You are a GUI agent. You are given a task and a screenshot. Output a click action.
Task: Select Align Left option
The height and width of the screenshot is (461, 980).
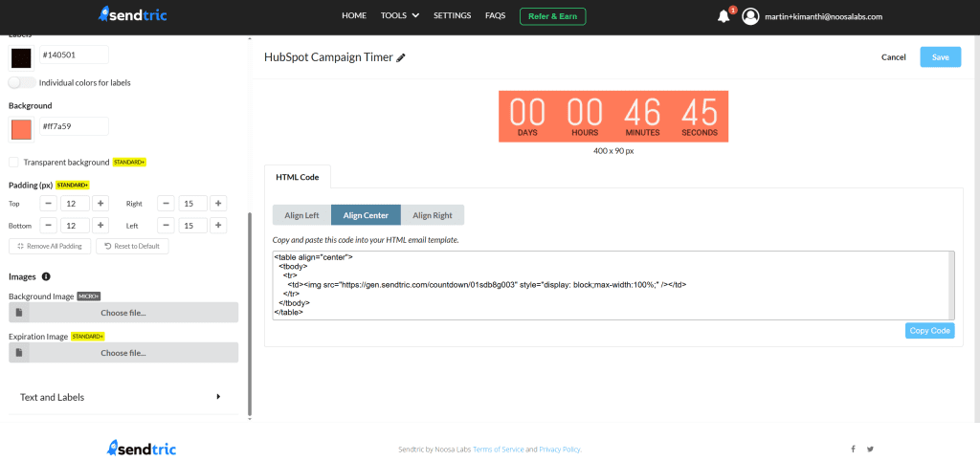pyautogui.click(x=301, y=215)
